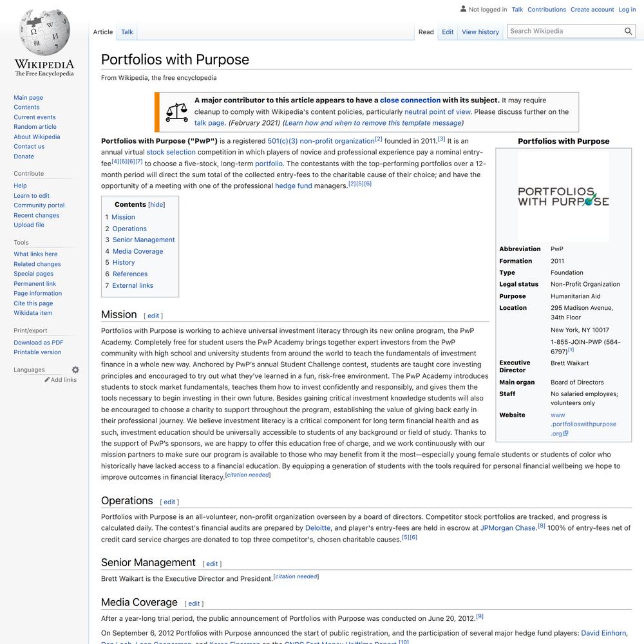Jump to Operations in the Contents box
Image resolution: width=644 pixels, height=644 pixels.
click(x=129, y=229)
